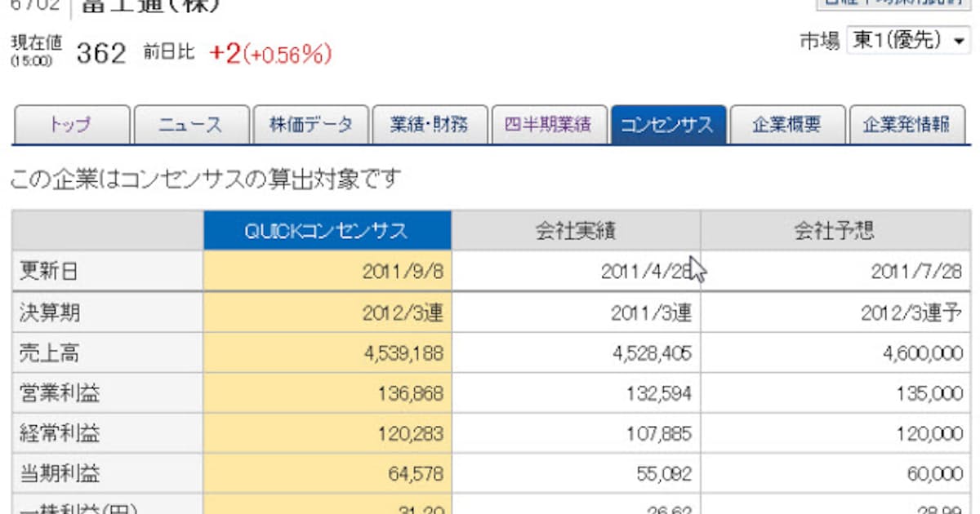Select the active コンセンサス tab
This screenshot has height=514, width=980.
670,124
